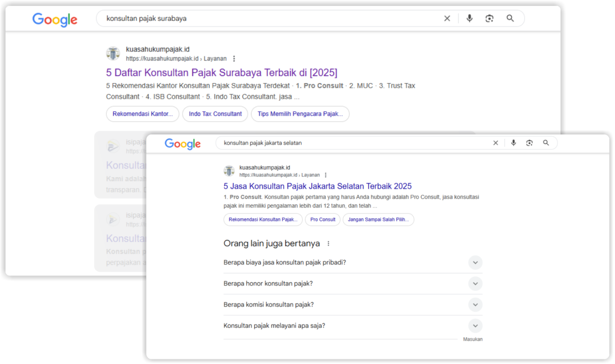Open '5 Daftar Konsultan Pajak Surabaya Terbaik' link
The height and width of the screenshot is (364, 615).
click(x=221, y=72)
